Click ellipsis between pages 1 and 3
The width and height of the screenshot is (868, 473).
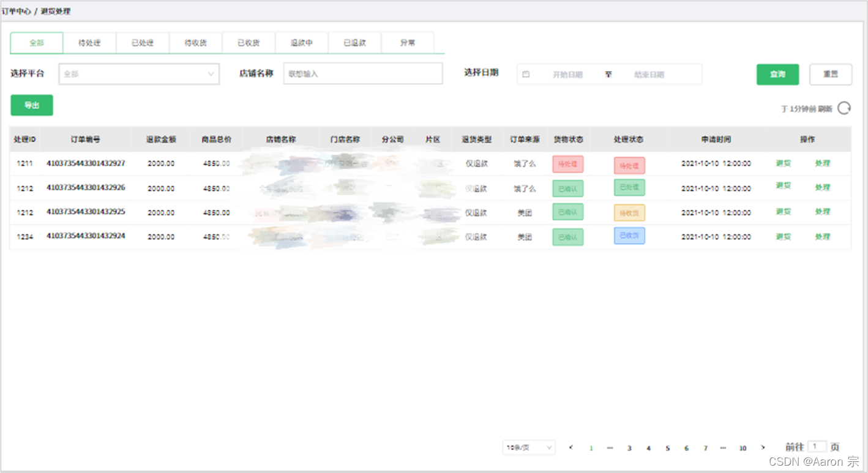pyautogui.click(x=610, y=448)
